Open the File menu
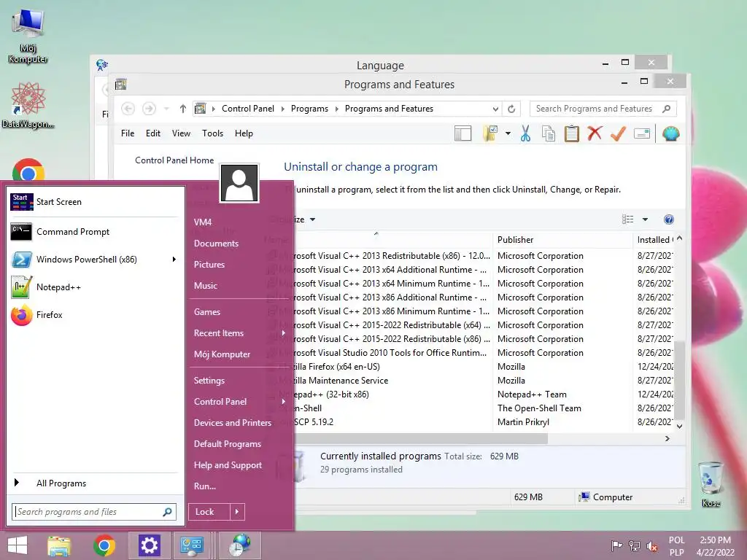The width and height of the screenshot is (747, 560). click(128, 134)
